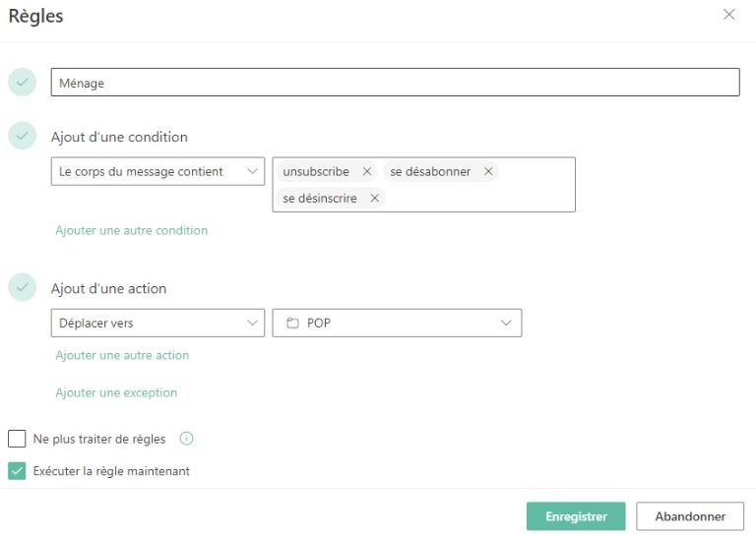Click 'Ajouter une exception' link
The width and height of the screenshot is (756, 536).
pos(116,392)
